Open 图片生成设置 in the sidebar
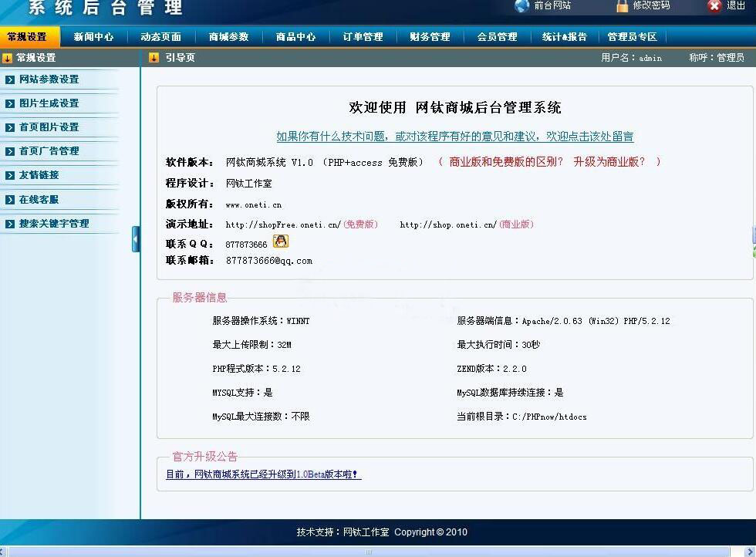 pos(49,103)
